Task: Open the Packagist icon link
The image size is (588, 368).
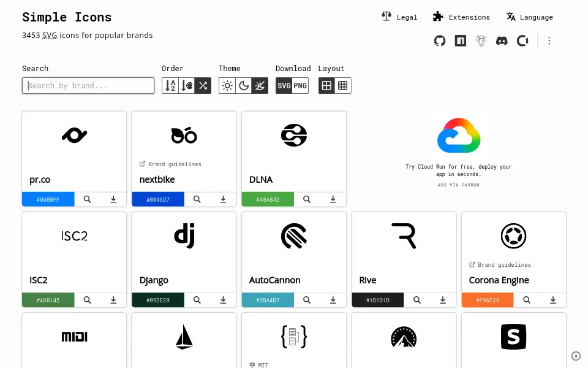Action: tap(481, 40)
